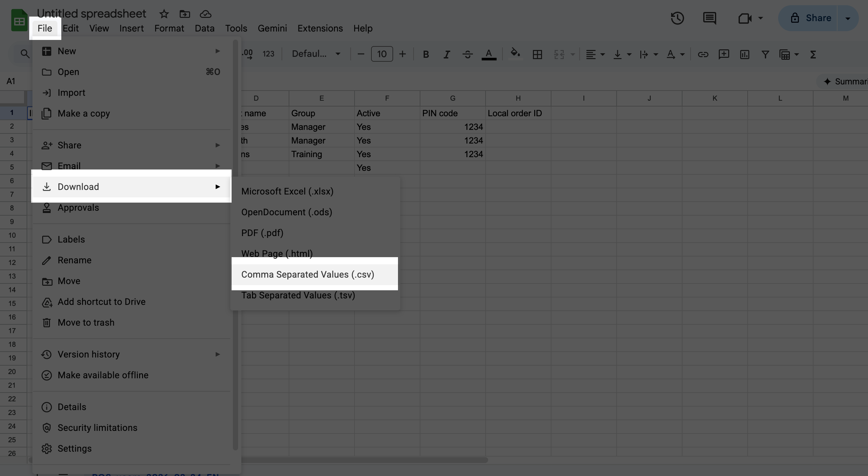The width and height of the screenshot is (868, 476).
Task: Expand the Share submenu in File menu
Action: click(x=131, y=145)
